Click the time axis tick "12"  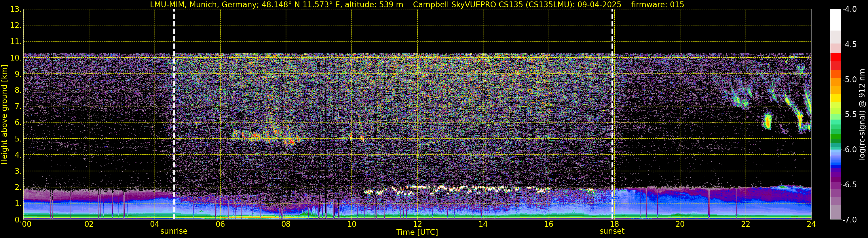pyautogui.click(x=417, y=224)
